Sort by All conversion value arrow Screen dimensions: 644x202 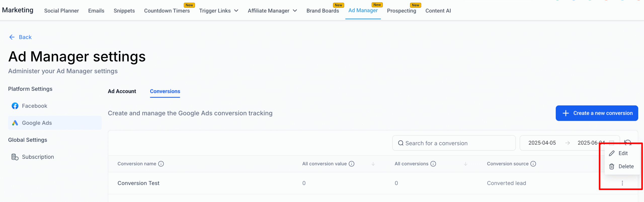coord(373,164)
